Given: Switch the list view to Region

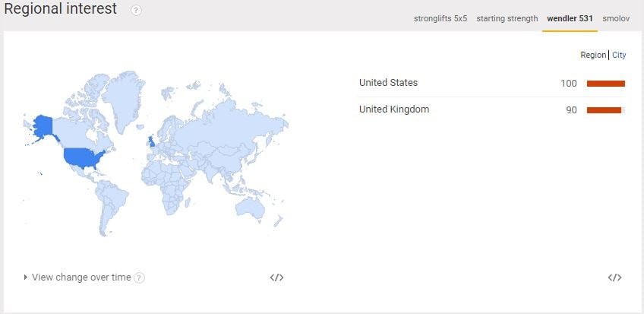Looking at the screenshot, I should click(x=592, y=56).
